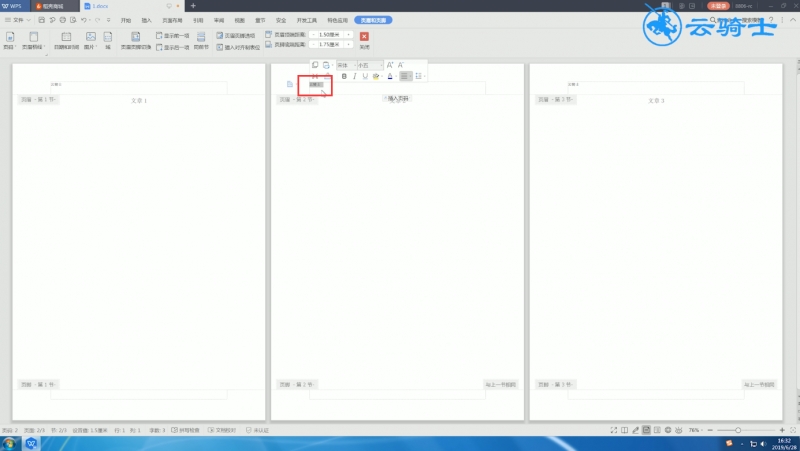Image resolution: width=800 pixels, height=451 pixels.
Task: Close header and footer editing with red 关闭 button
Action: [x=364, y=40]
